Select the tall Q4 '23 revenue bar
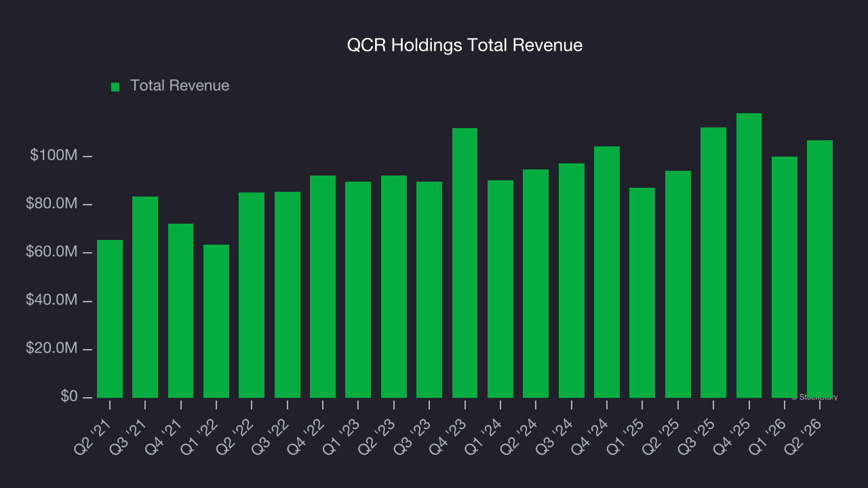This screenshot has height=488, width=868. [465, 263]
